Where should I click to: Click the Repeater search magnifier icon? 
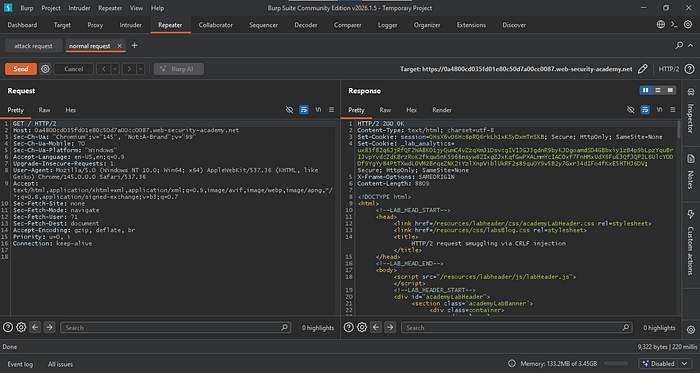point(679,46)
